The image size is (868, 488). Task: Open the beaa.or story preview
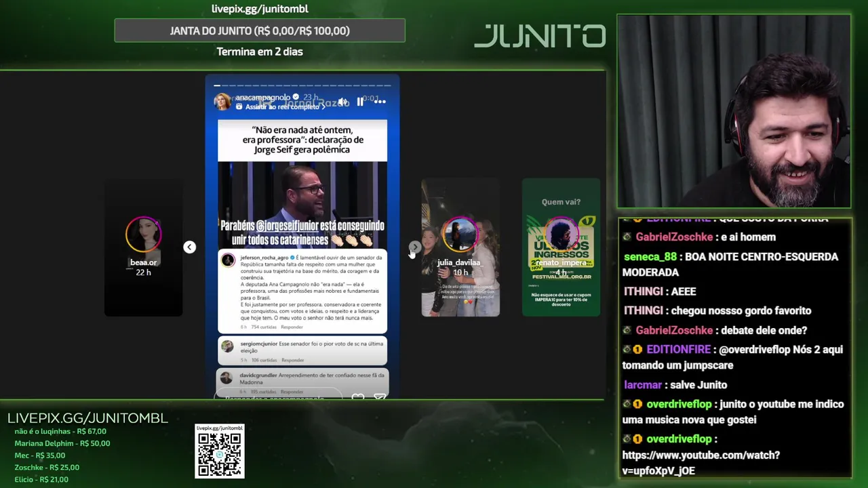click(x=143, y=247)
